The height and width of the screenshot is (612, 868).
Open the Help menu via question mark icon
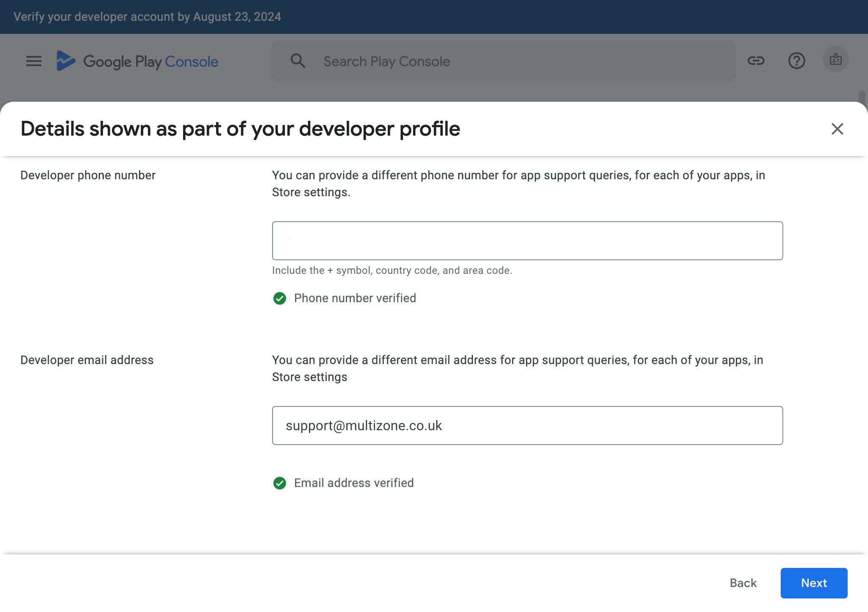(x=797, y=61)
